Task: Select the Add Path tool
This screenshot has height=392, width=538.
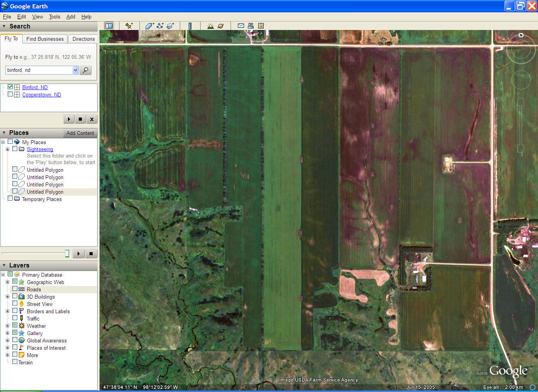Action: 160,26
